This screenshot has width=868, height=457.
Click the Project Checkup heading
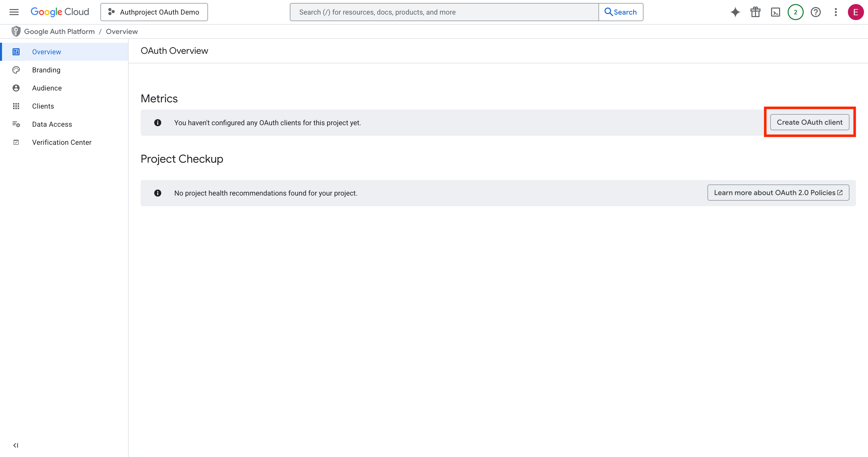tap(182, 159)
